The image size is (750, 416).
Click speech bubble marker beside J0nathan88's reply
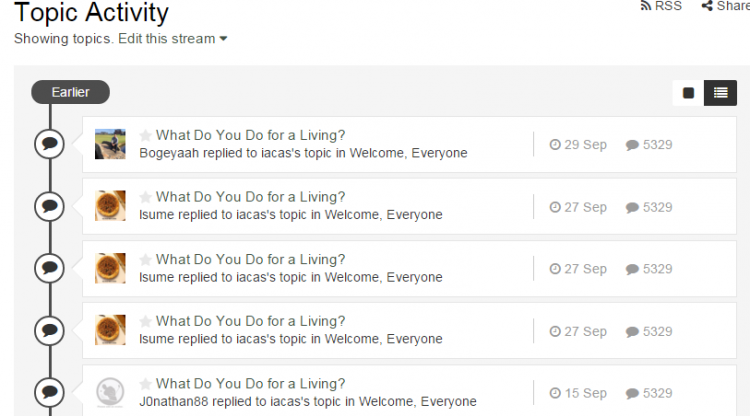49,392
